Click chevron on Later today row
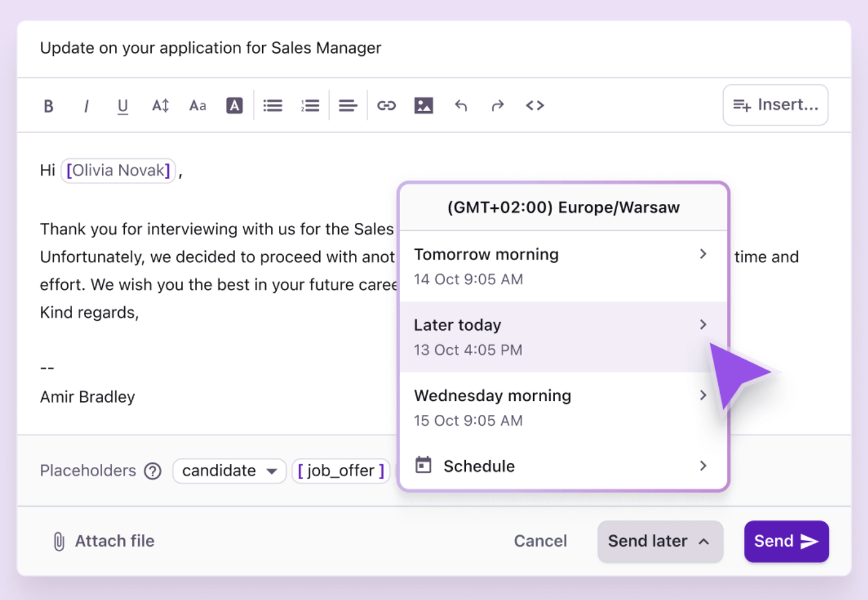 [x=703, y=324]
